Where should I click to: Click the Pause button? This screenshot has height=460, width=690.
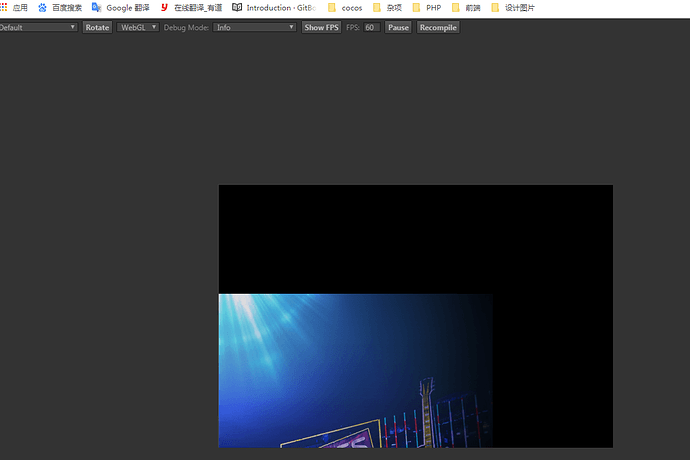coord(398,27)
